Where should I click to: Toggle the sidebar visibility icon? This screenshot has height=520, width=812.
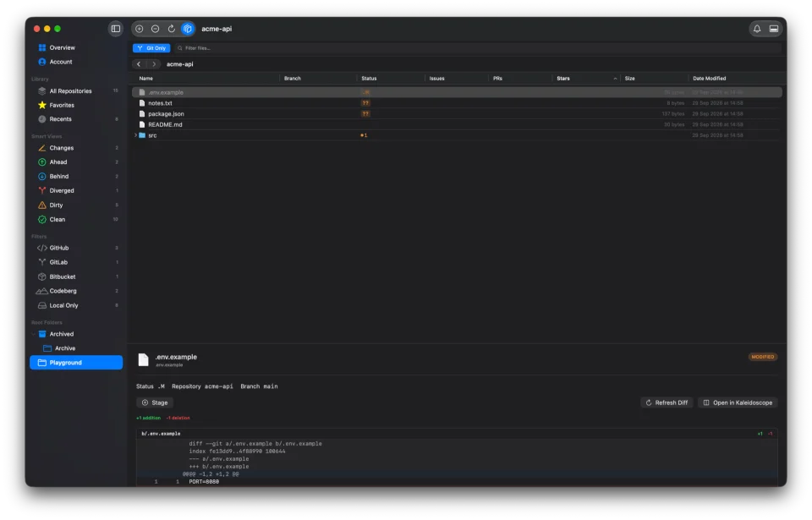116,29
